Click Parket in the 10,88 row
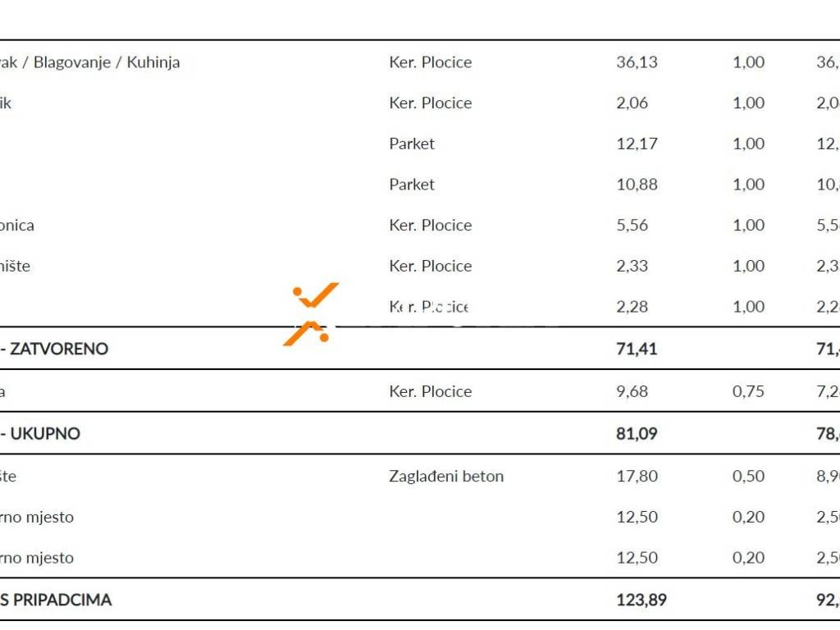The image size is (840, 630). [412, 185]
